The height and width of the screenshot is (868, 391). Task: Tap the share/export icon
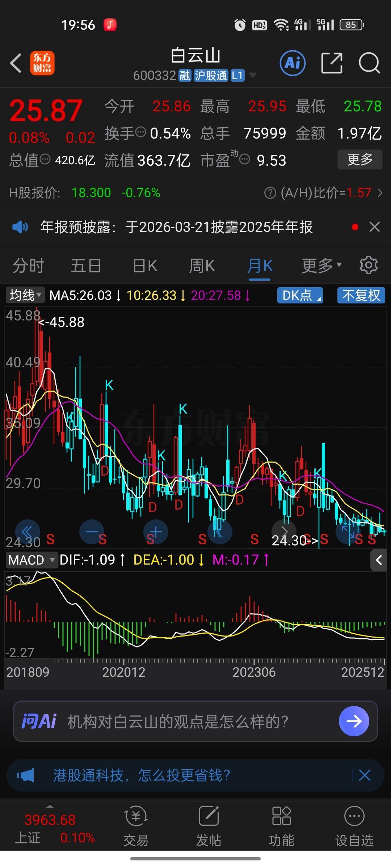(x=332, y=63)
